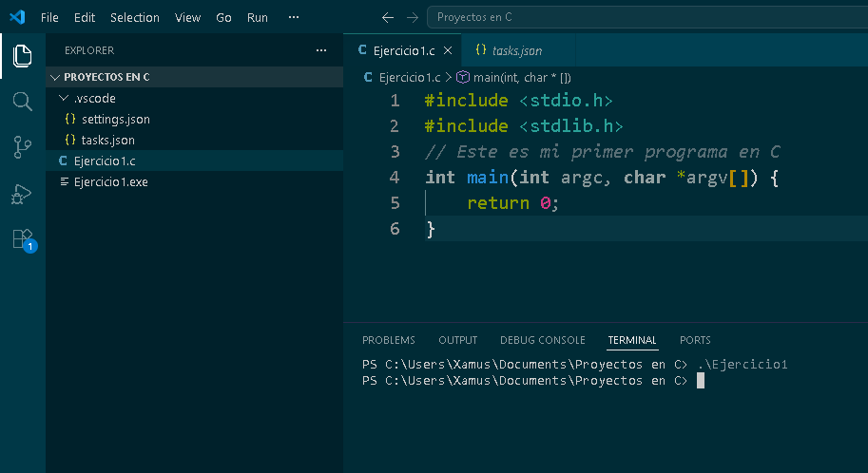Switch to the Ejercicio1.c editor tab

point(402,50)
